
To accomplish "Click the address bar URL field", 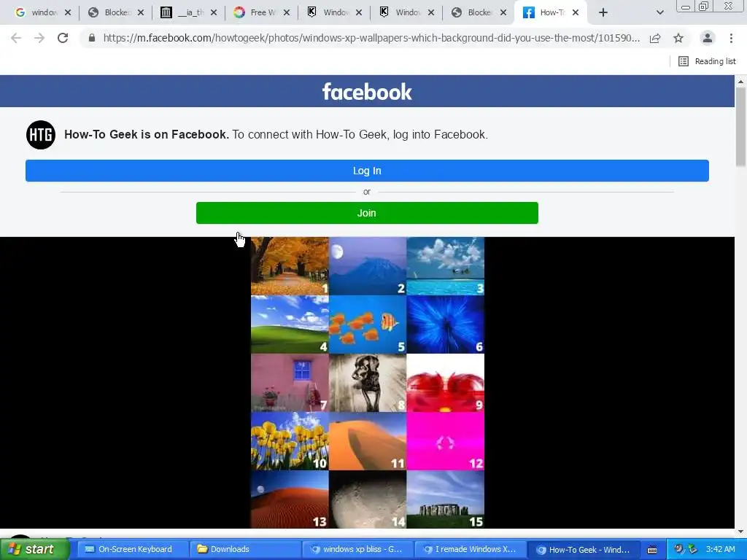I will click(371, 38).
